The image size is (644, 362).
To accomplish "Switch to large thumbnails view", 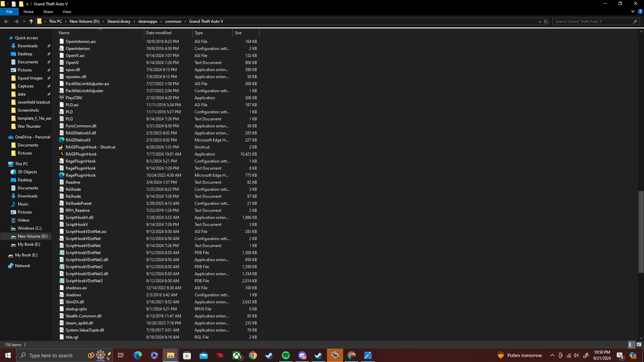I will 639,345.
